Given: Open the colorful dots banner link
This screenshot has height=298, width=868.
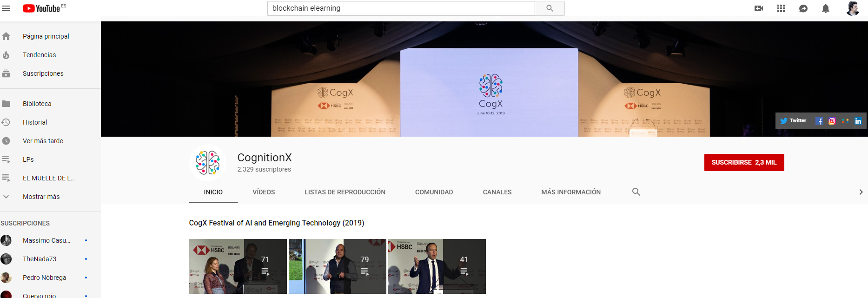Looking at the screenshot, I should [x=845, y=121].
